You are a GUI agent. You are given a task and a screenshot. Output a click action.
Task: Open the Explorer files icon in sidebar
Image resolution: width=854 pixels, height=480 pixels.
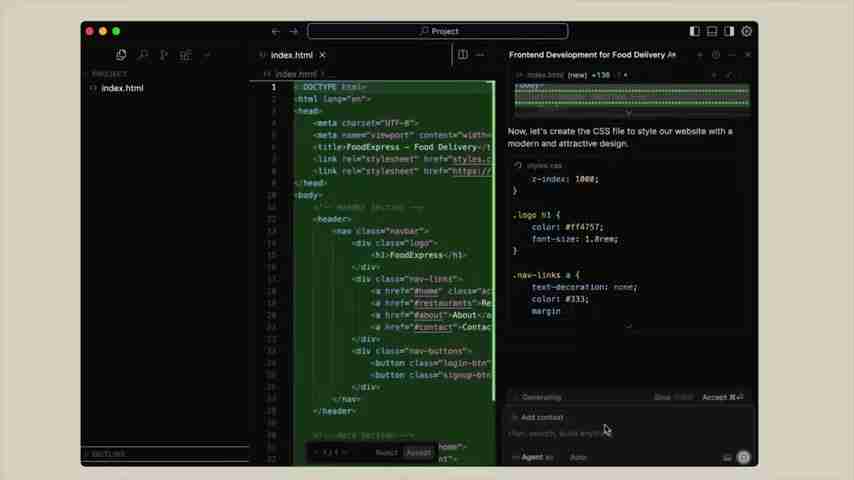[121, 55]
